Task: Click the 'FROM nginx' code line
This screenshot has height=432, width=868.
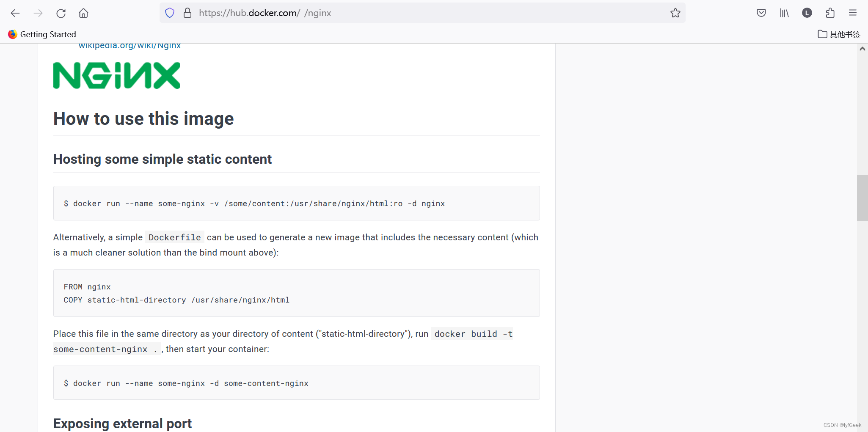Action: tap(87, 287)
